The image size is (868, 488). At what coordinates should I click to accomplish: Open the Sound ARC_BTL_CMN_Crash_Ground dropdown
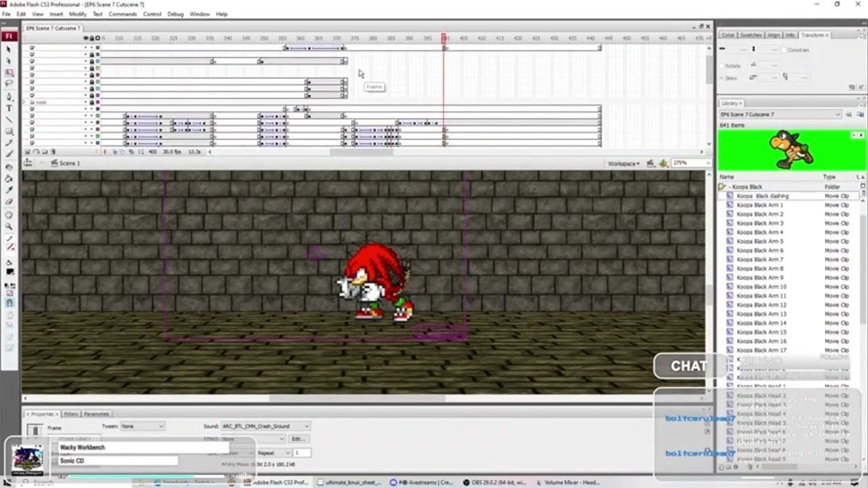[x=265, y=426]
